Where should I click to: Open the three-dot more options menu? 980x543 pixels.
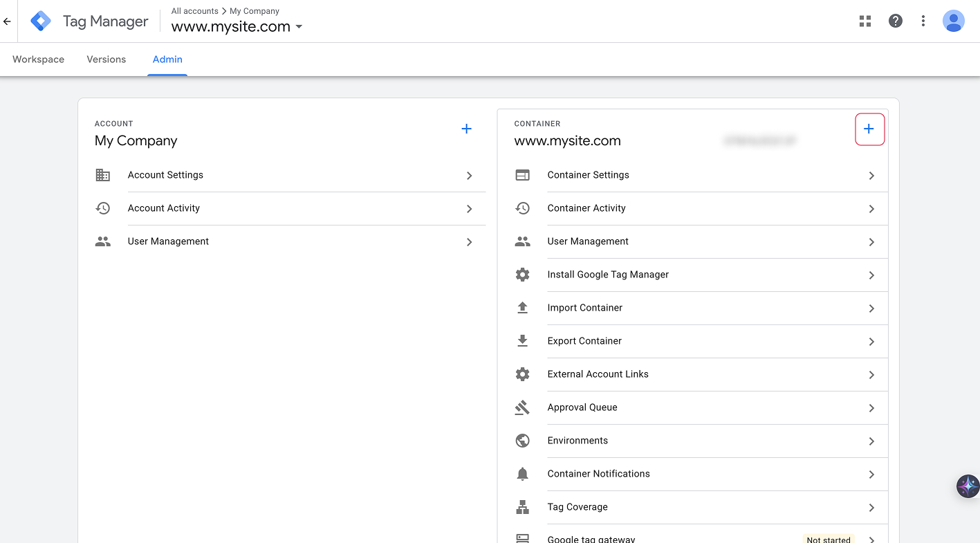[x=923, y=21]
